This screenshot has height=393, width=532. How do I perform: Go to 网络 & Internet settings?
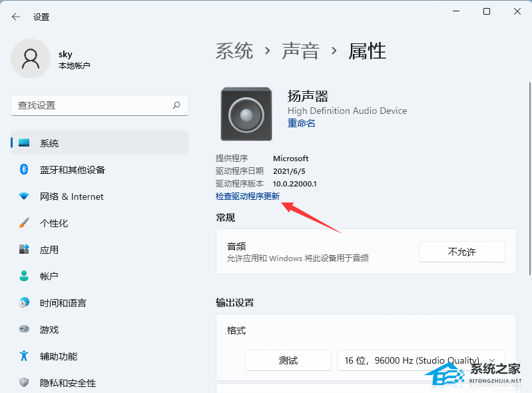click(100, 196)
